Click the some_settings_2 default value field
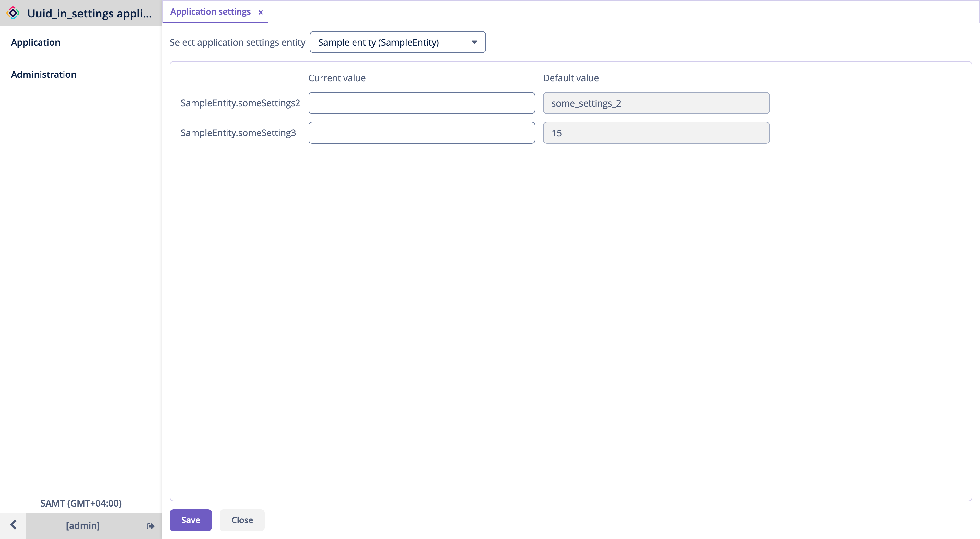Image resolution: width=980 pixels, height=539 pixels. [656, 103]
